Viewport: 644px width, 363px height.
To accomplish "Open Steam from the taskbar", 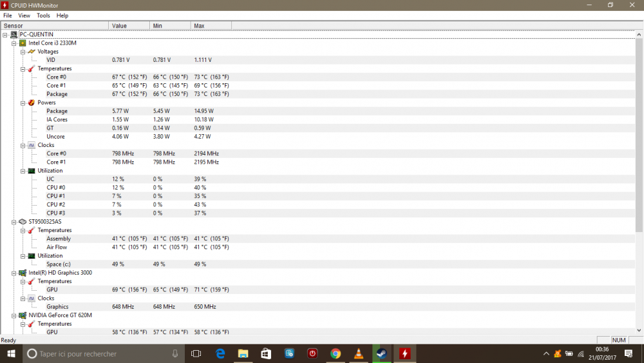I will coord(382,353).
